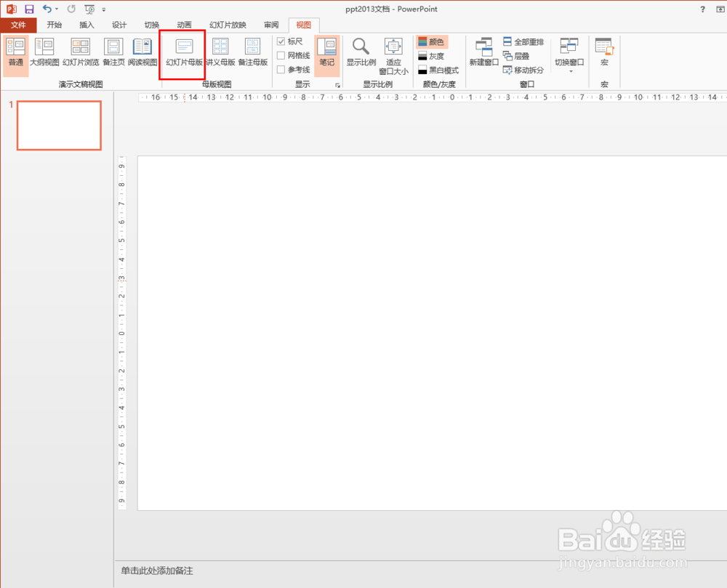This screenshot has height=588, width=727.
Task: Switch to Home (开始) tab
Action: point(55,25)
